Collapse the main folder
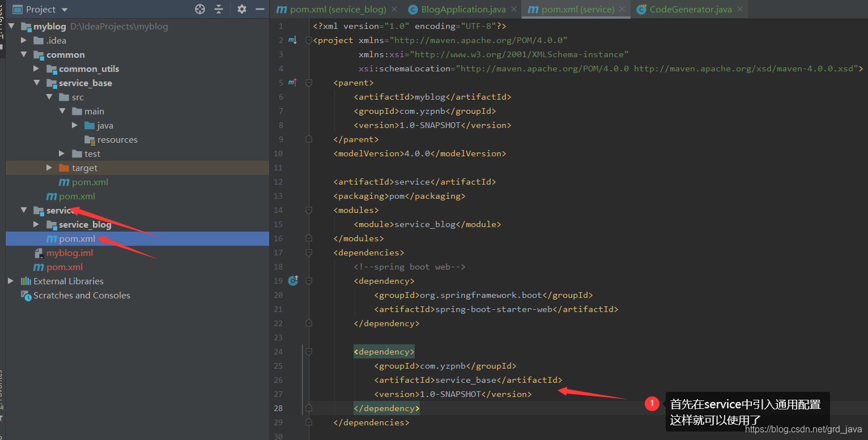 62,111
